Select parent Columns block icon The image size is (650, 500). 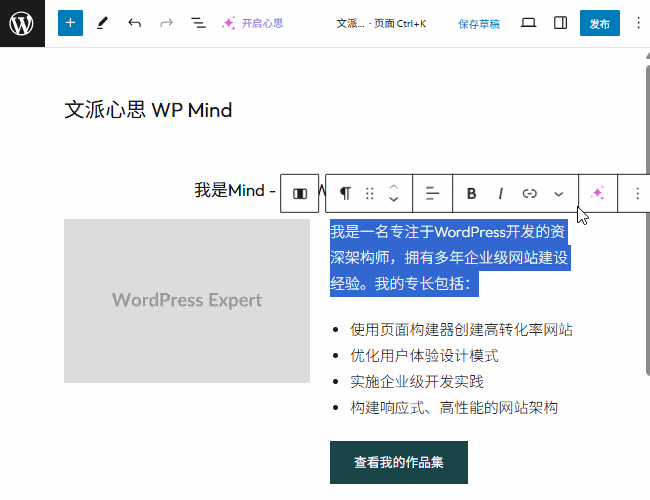pyautogui.click(x=300, y=194)
